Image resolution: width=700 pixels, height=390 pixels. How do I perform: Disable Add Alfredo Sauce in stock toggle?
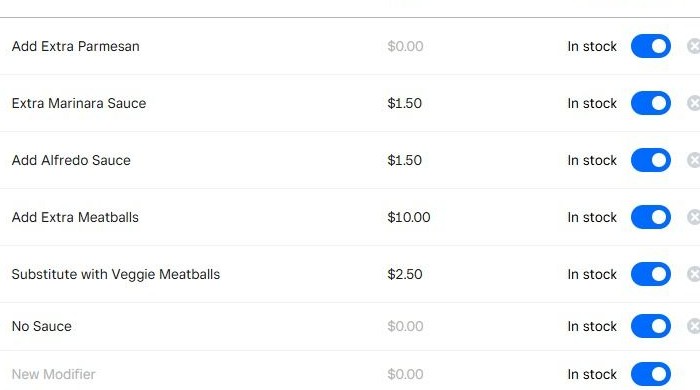(x=650, y=160)
